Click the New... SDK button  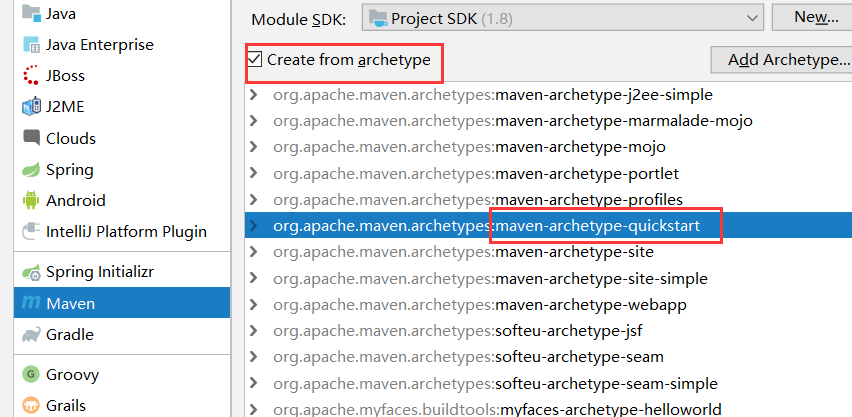[x=812, y=17]
